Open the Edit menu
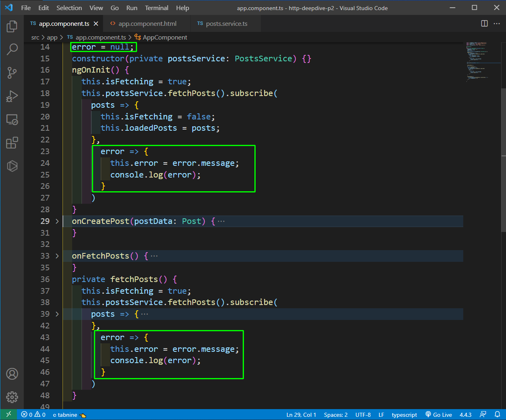 (x=44, y=8)
